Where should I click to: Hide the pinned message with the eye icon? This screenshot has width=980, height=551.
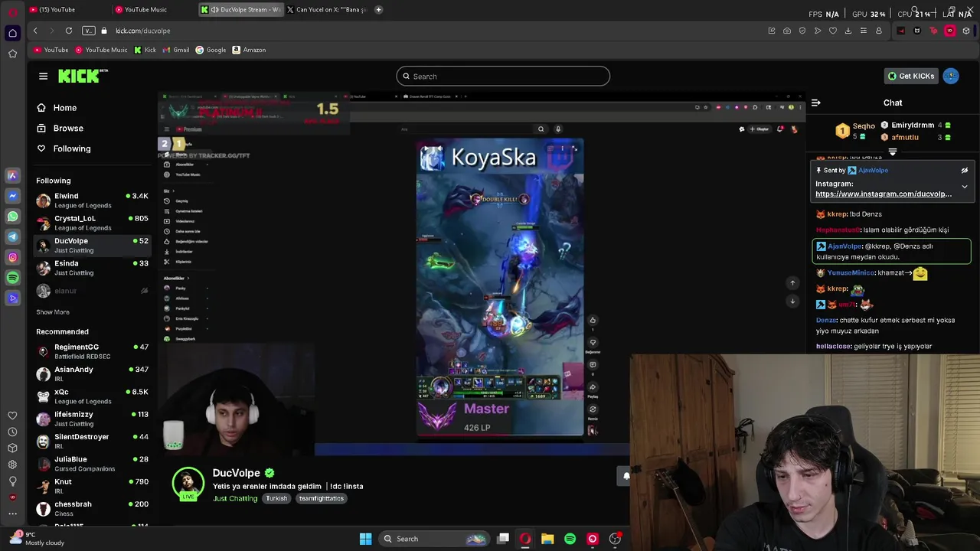point(965,171)
